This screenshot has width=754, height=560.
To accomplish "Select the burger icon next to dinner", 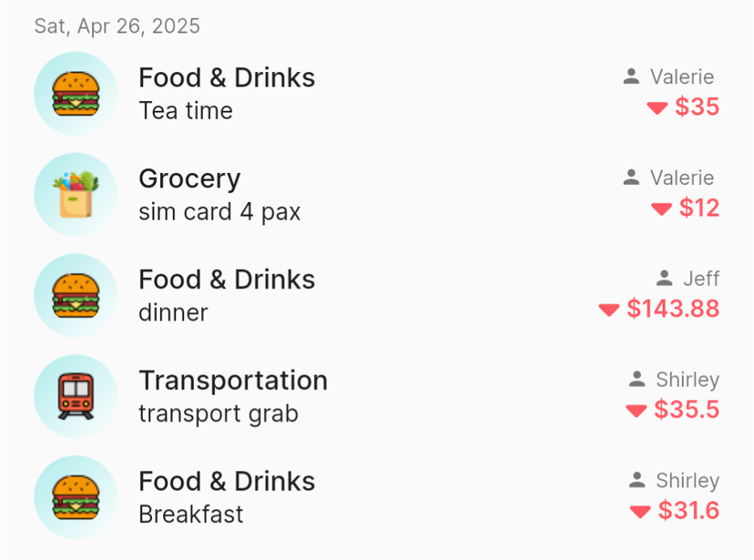I will 76,294.
